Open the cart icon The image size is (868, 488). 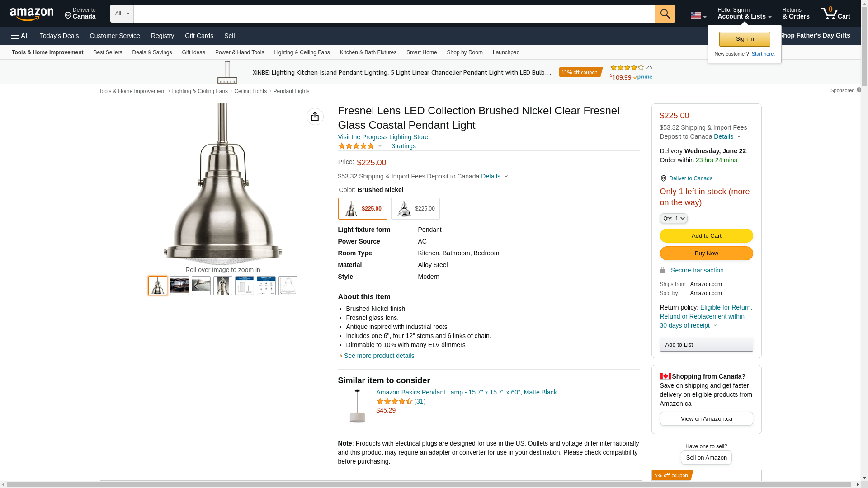(x=835, y=14)
